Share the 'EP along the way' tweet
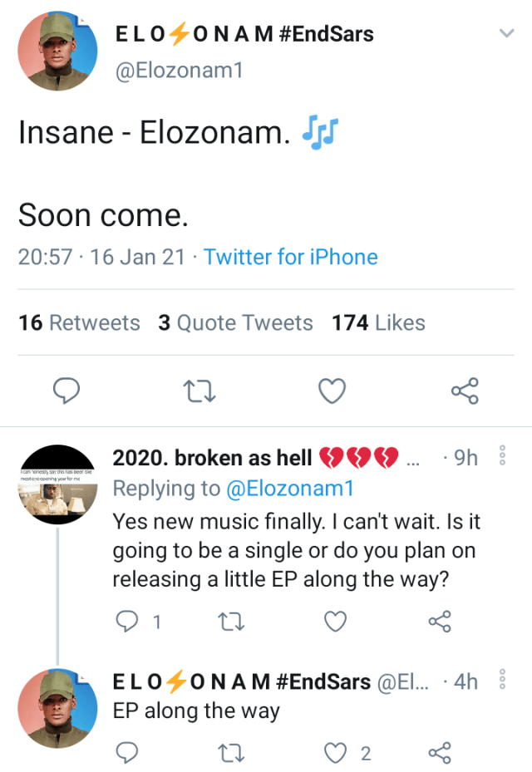The width and height of the screenshot is (532, 772). 439,753
